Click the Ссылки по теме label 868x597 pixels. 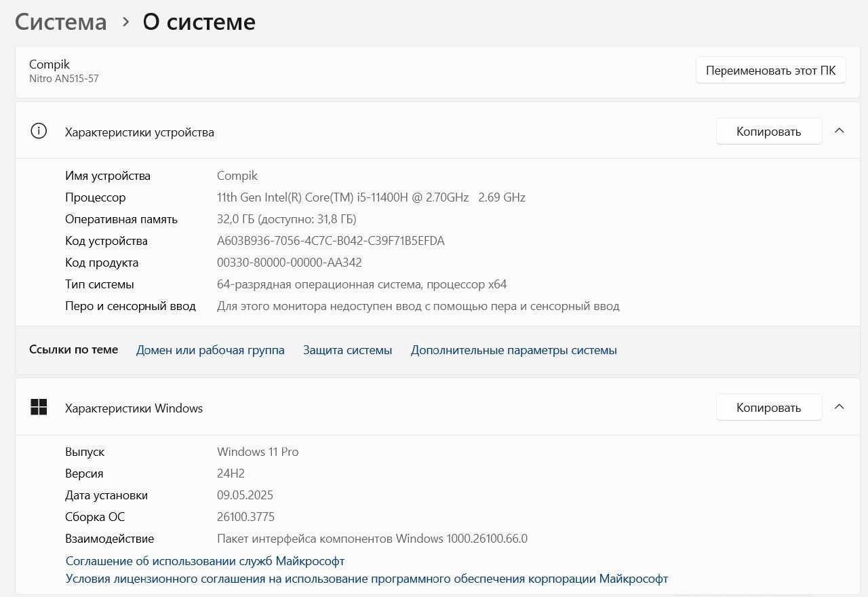[73, 349]
